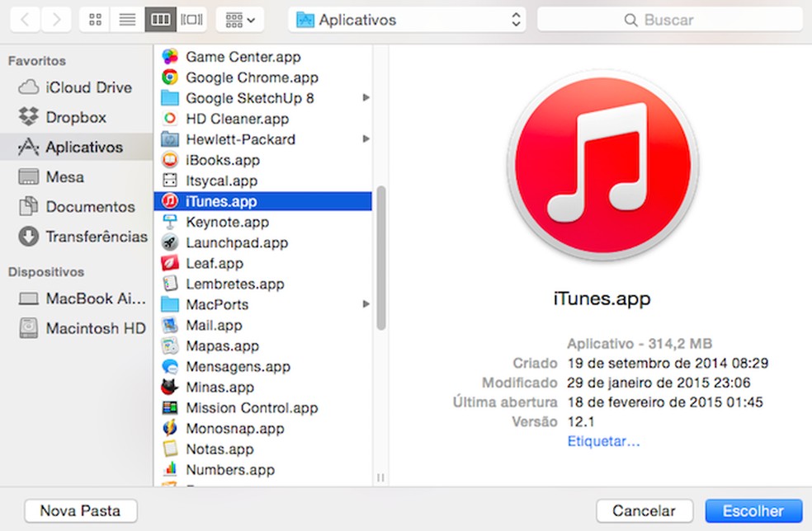Click the Minas.app icon
812x531 pixels.
[x=170, y=388]
